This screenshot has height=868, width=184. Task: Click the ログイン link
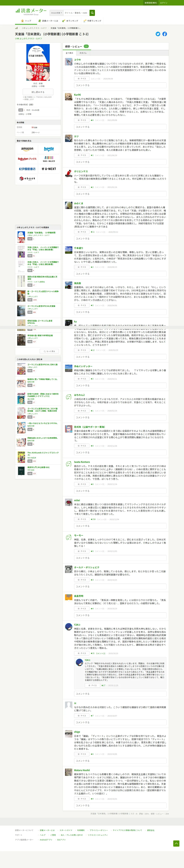pyautogui.click(x=164, y=3)
